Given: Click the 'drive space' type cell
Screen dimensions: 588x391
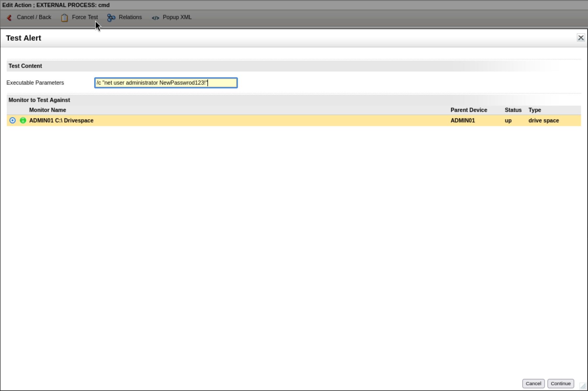Looking at the screenshot, I should click(x=544, y=120).
